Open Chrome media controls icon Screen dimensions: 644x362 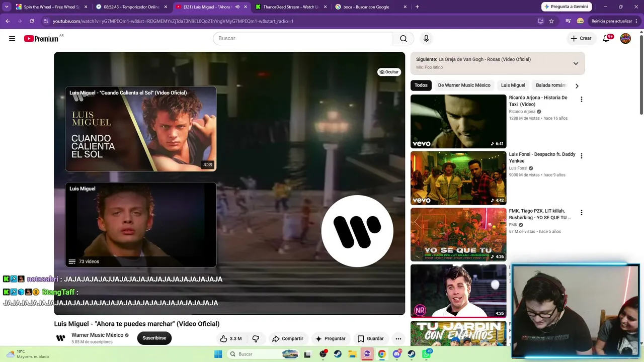tap(568, 21)
